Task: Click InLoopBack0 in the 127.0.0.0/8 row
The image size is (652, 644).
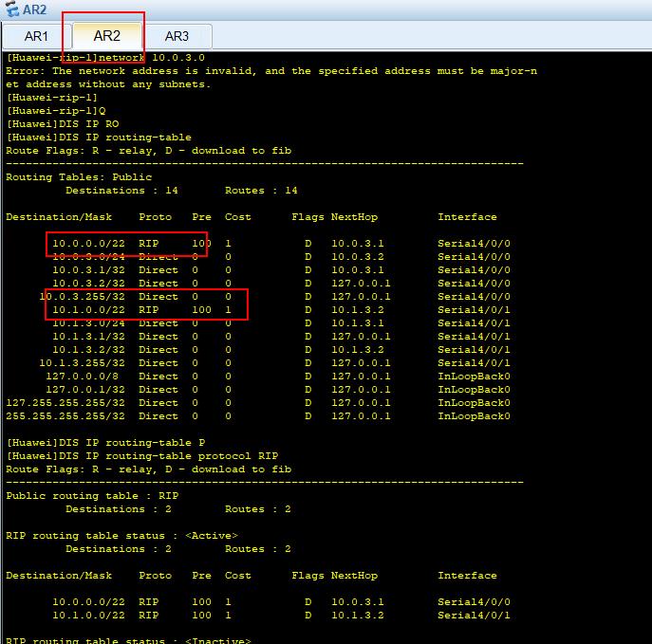Action: [474, 377]
